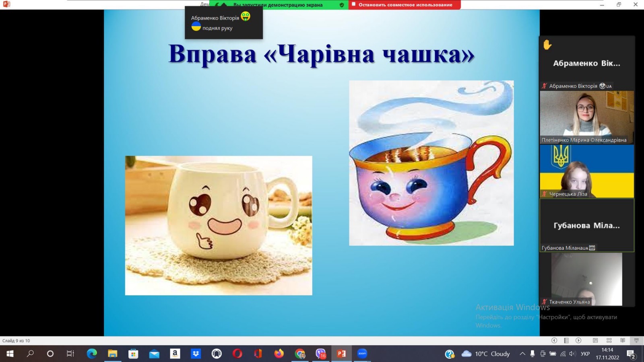Launch Firefox from the taskbar
This screenshot has width=644, height=362.
279,354
